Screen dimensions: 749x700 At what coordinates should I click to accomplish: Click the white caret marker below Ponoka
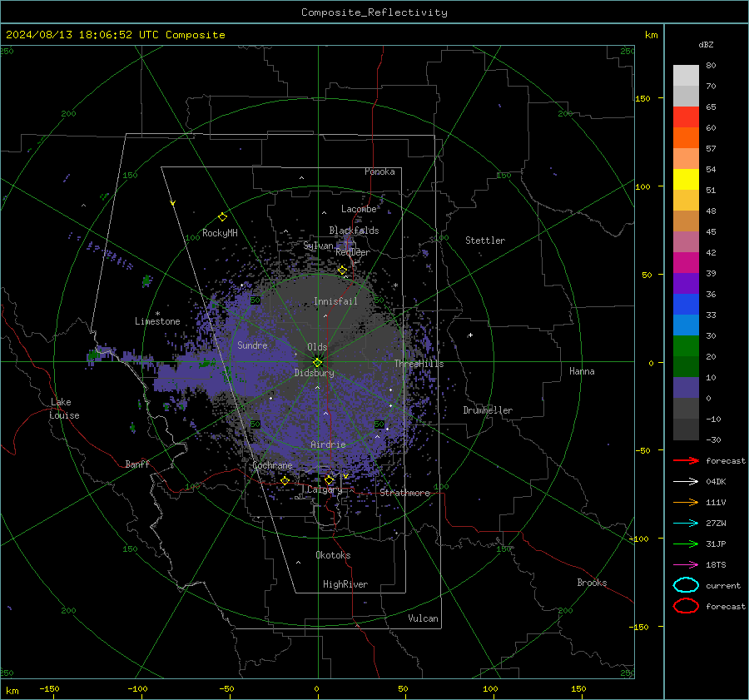(x=301, y=178)
